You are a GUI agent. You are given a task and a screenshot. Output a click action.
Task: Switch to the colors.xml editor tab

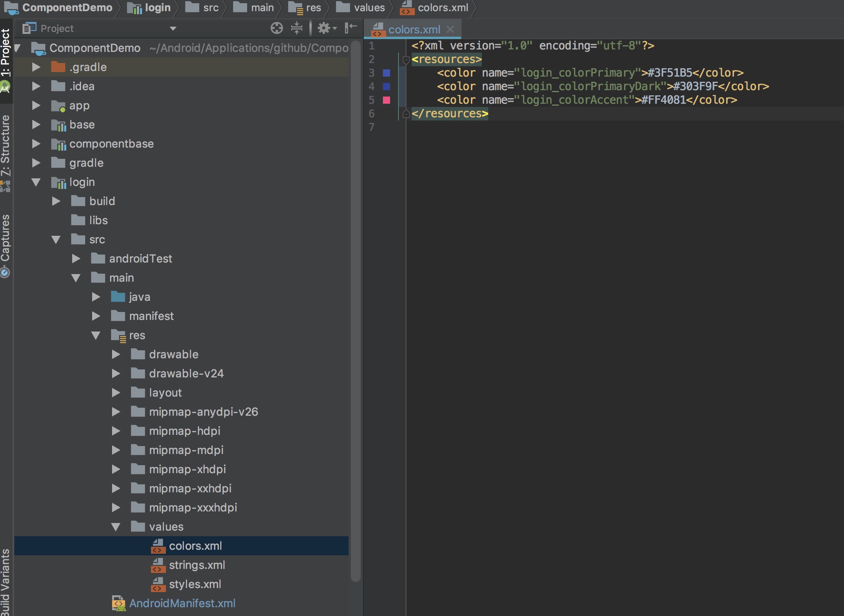click(414, 30)
